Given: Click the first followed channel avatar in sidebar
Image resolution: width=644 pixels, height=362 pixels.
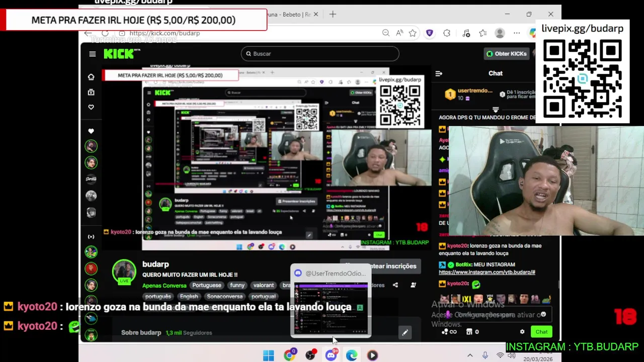Looking at the screenshot, I should [x=91, y=146].
